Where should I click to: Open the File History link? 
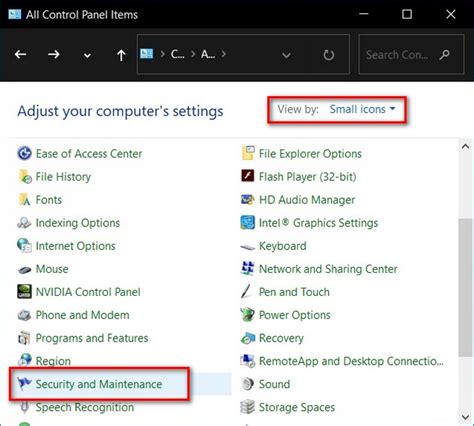(x=63, y=177)
